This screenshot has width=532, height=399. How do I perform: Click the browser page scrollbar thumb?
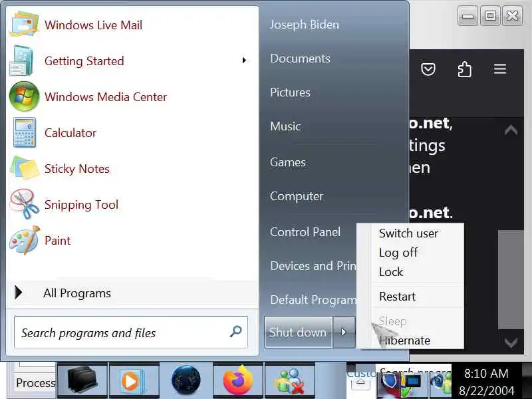511,279
